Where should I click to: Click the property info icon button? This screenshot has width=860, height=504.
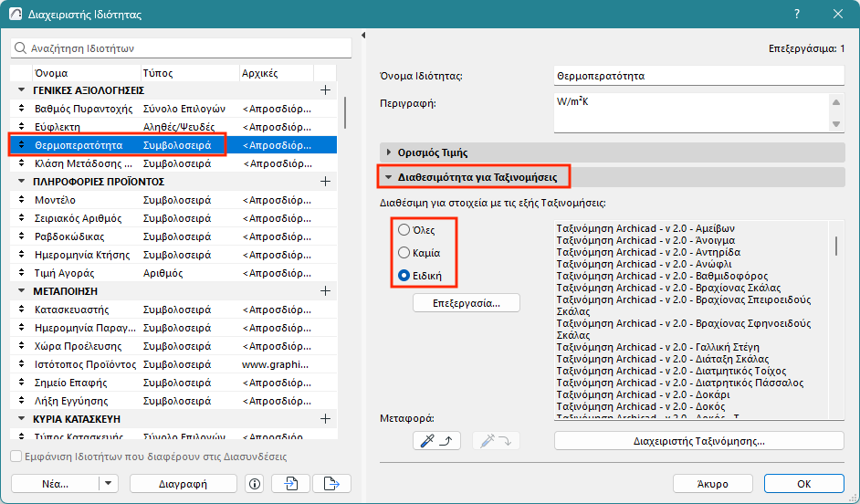coord(255,484)
